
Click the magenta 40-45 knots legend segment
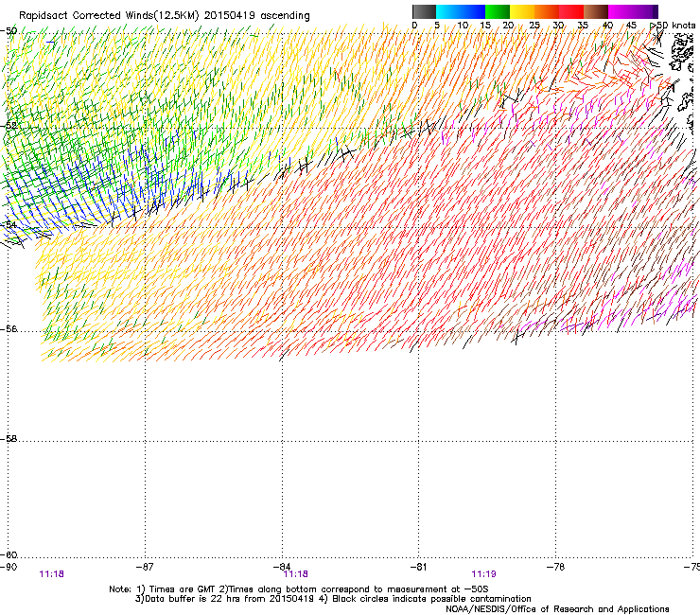[621, 11]
